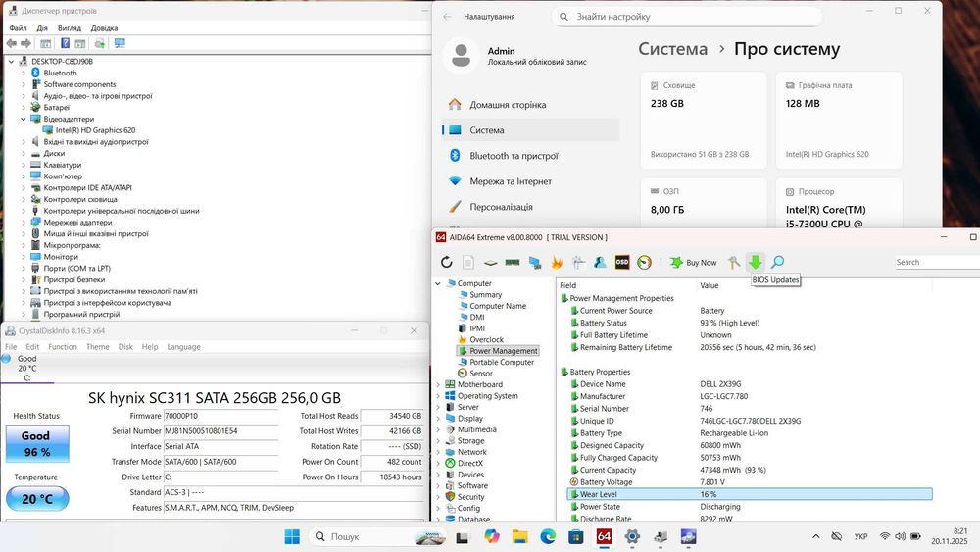Click Device Manager back arrow toolbar icon

click(11, 43)
